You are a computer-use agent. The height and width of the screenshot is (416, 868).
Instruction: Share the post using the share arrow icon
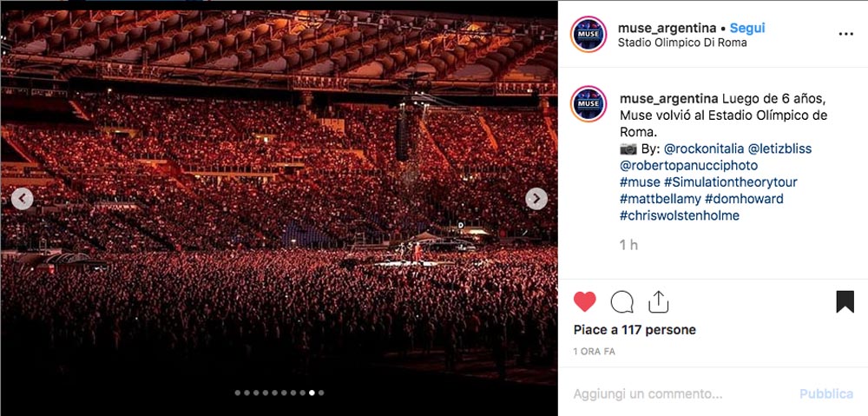[658, 302]
